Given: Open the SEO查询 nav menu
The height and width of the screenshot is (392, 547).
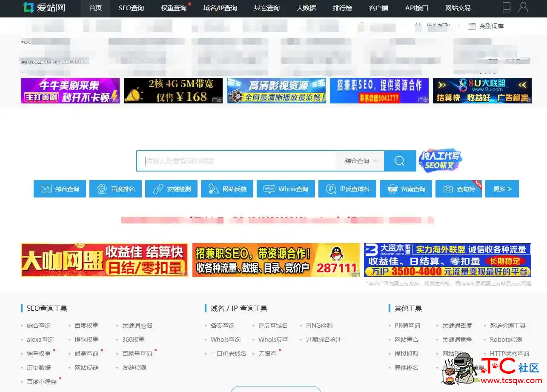Looking at the screenshot, I should tap(131, 8).
